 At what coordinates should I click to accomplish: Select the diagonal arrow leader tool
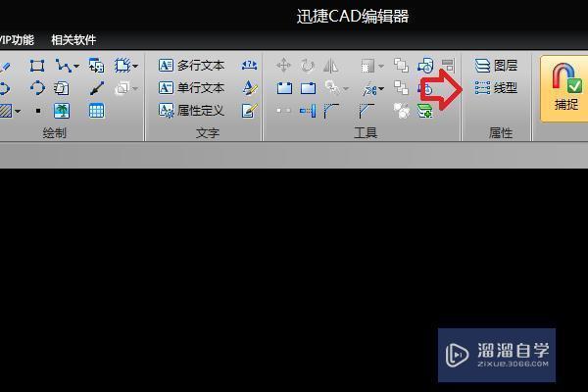(x=96, y=88)
